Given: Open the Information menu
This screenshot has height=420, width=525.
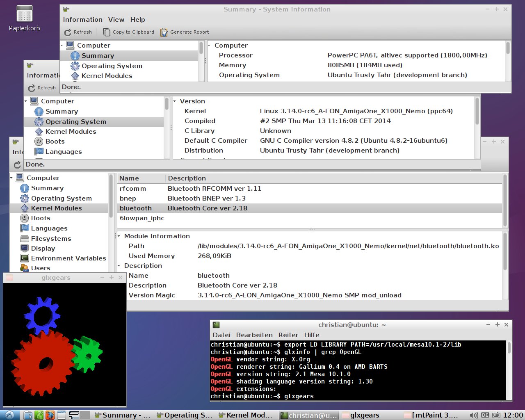Looking at the screenshot, I should point(82,20).
